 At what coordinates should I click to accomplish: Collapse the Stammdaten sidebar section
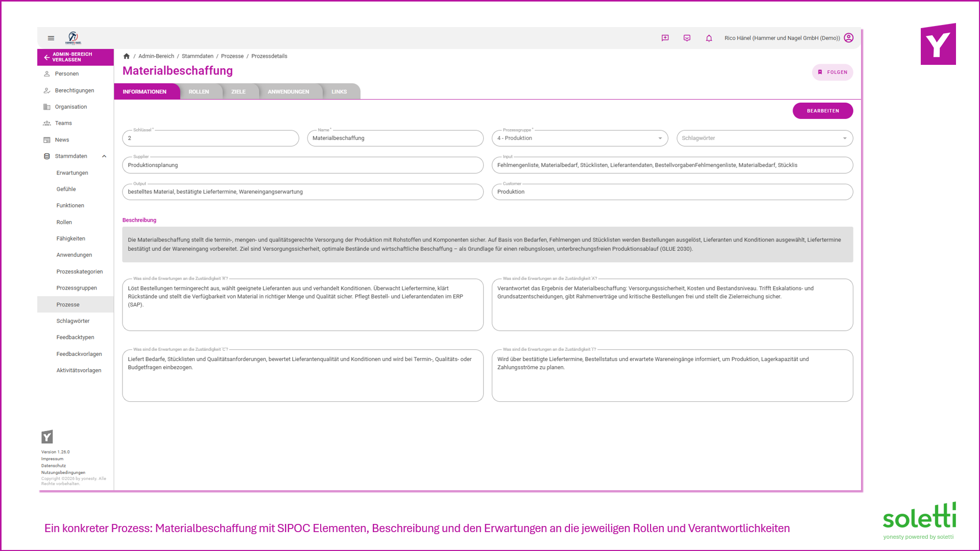[104, 156]
